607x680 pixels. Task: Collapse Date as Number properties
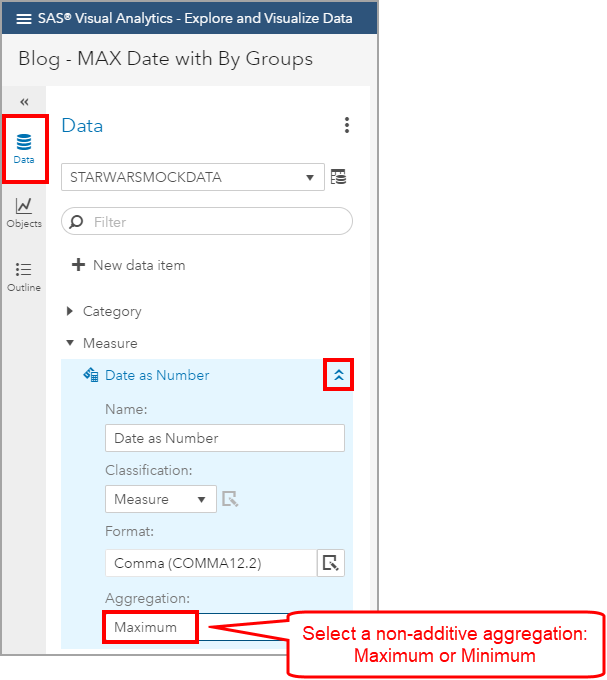coord(339,375)
